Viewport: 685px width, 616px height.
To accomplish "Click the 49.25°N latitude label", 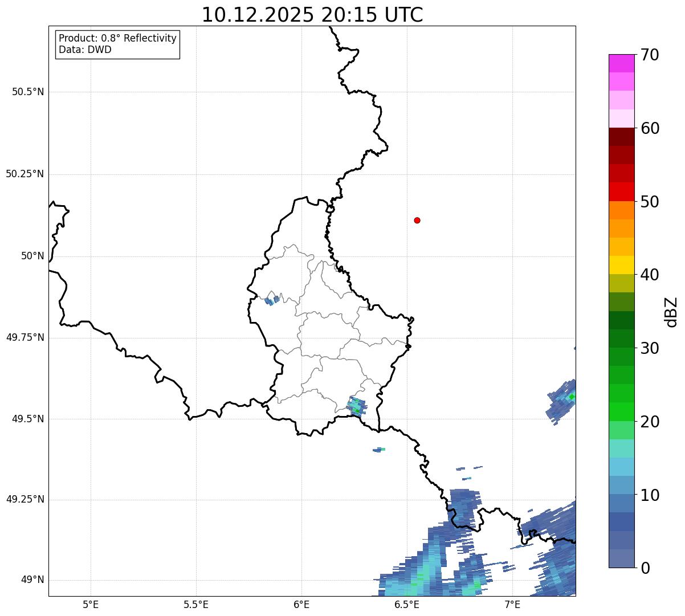I will [25, 500].
